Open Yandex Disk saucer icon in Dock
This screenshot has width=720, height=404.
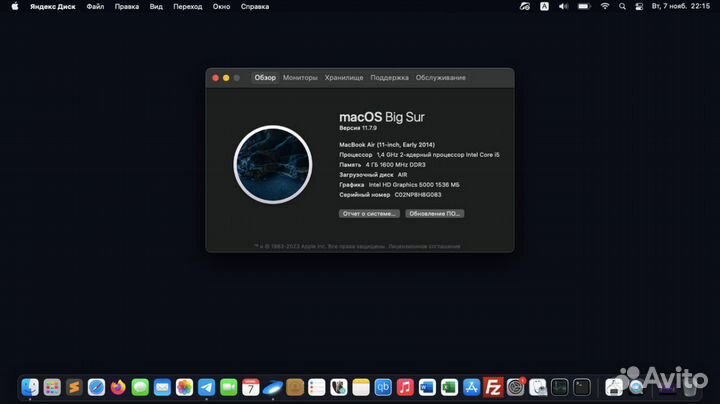pyautogui.click(x=272, y=387)
